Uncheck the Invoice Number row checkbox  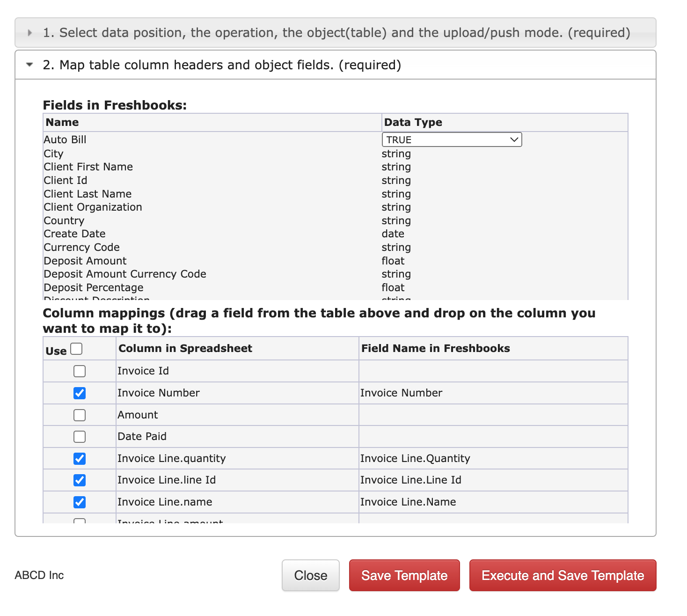pyautogui.click(x=80, y=393)
